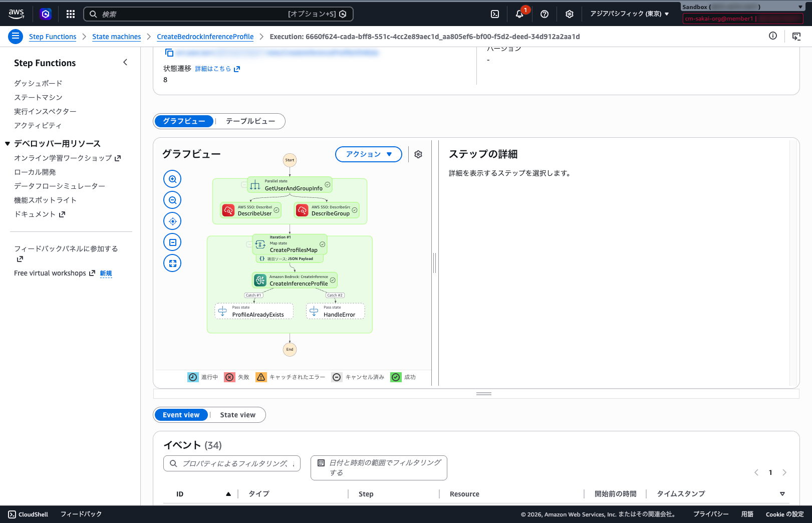Open the アクション dropdown
812x523 pixels.
coord(368,154)
